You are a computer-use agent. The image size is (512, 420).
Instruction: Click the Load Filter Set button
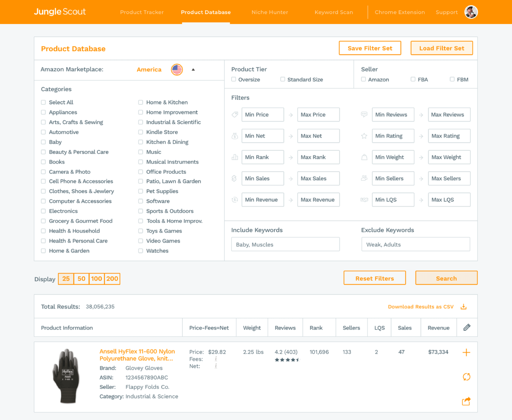click(442, 48)
